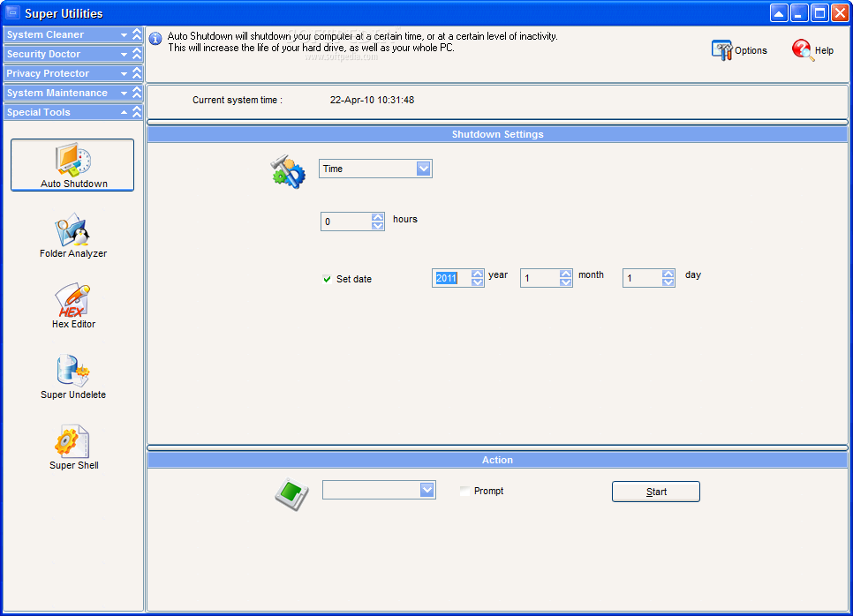Click the Shutdown Settings header
Screen dimensions: 853x616
pyautogui.click(x=497, y=134)
